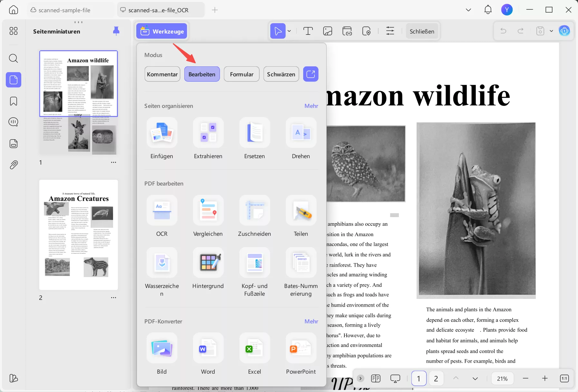Open the Teilen split tool
Image resolution: width=578 pixels, height=392 pixels.
tap(301, 216)
